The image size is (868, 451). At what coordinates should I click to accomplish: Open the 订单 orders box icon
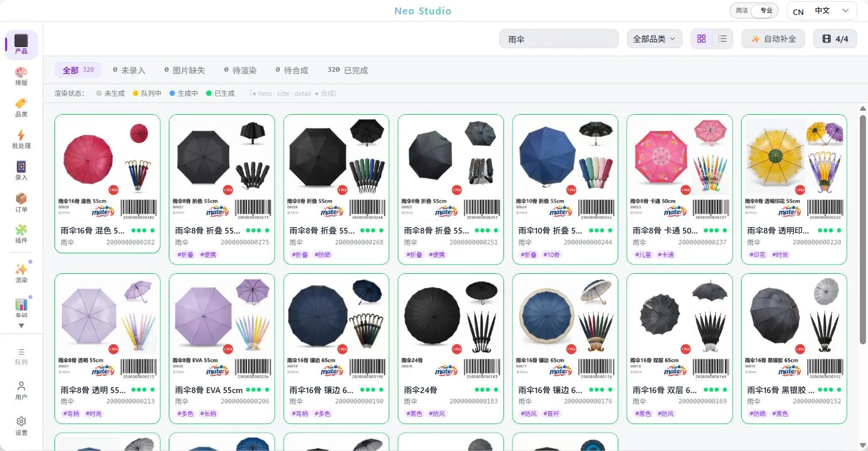point(21,203)
